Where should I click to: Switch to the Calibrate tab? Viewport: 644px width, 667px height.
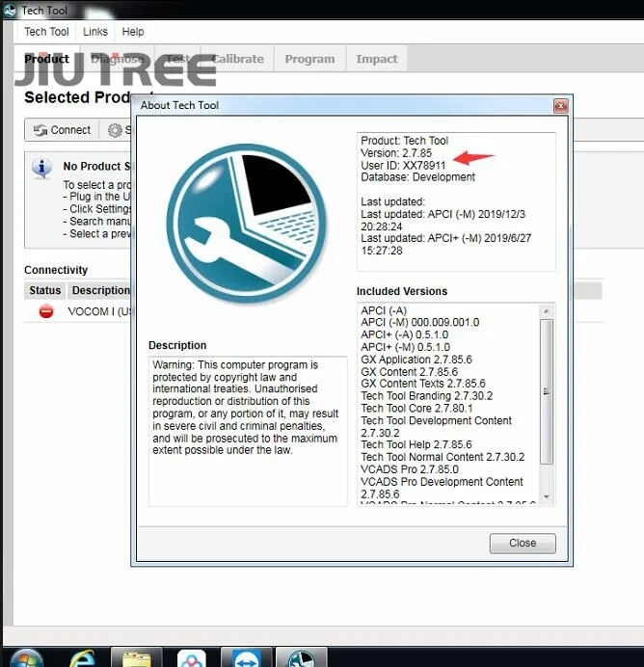tap(238, 59)
